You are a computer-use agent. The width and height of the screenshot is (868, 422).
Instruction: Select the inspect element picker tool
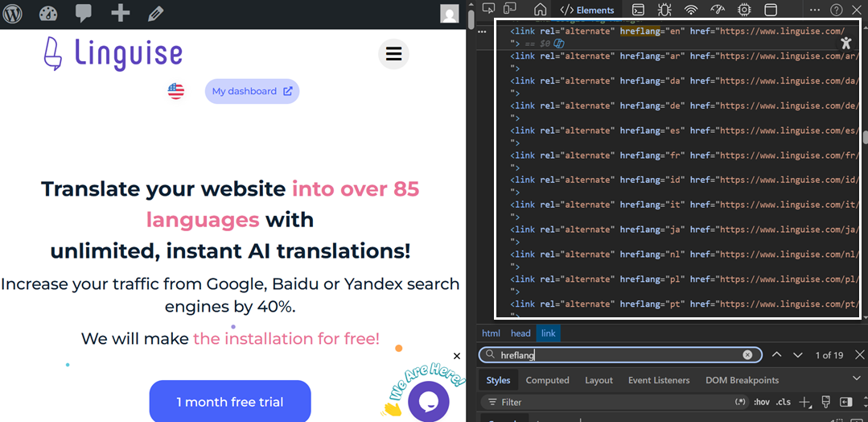[x=488, y=8]
